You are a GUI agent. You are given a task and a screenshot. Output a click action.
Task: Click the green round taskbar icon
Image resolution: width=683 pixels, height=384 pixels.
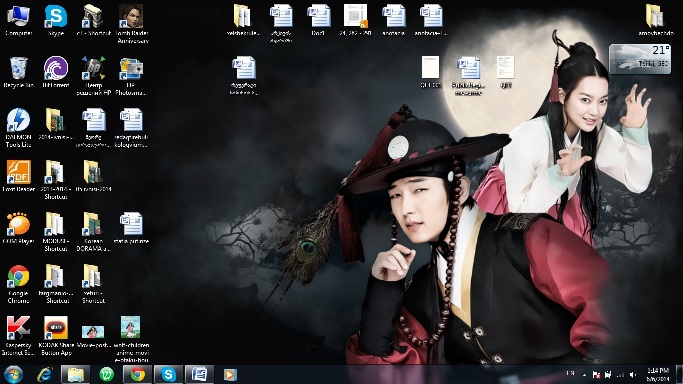[x=107, y=374]
